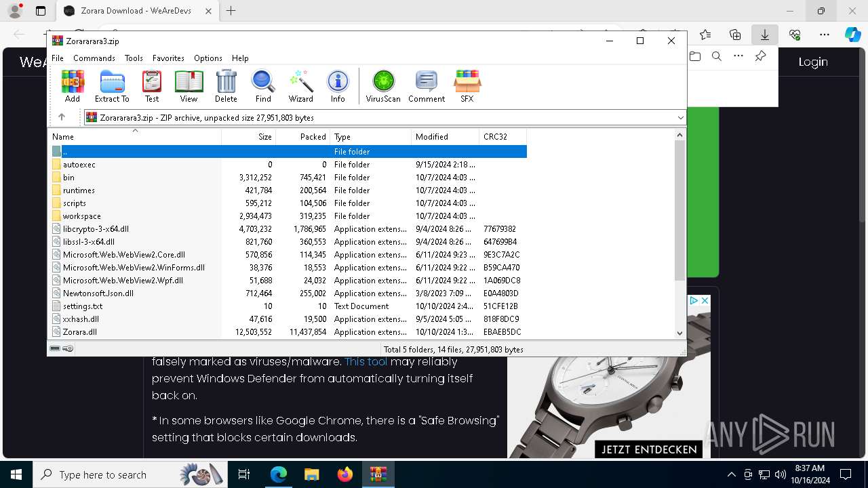The height and width of the screenshot is (488, 868).
Task: Sort by Size column header
Action: 248,136
